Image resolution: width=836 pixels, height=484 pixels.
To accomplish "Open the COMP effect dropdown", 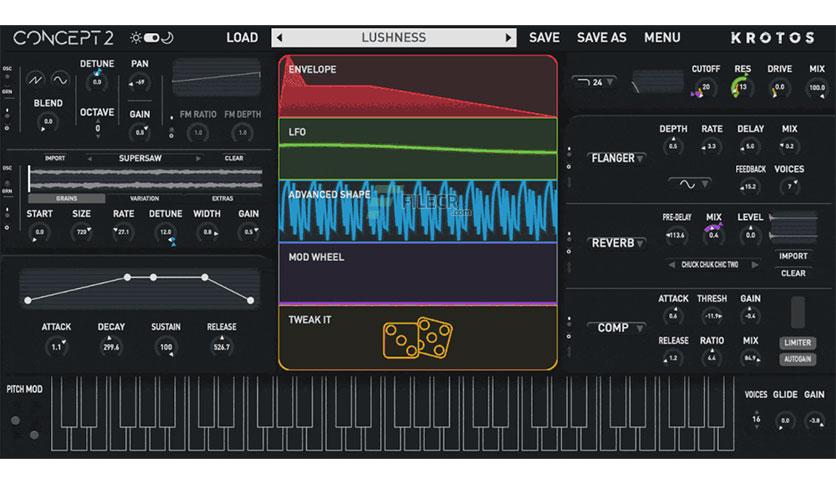I will [617, 328].
